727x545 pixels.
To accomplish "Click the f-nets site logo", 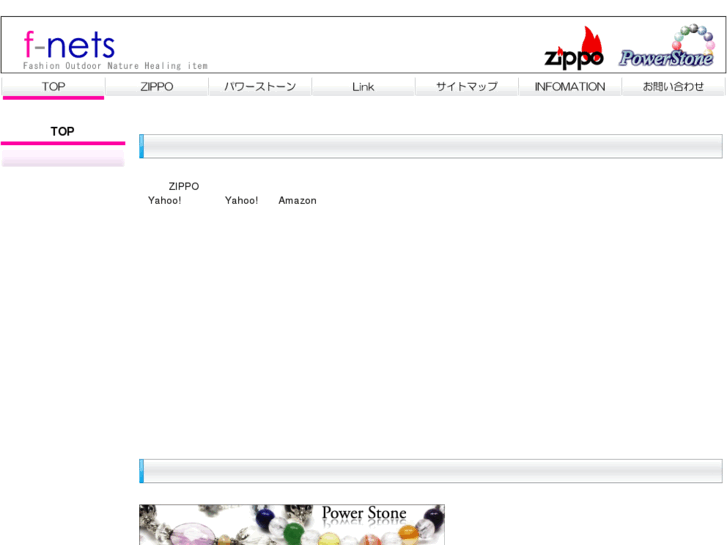I will tap(69, 45).
